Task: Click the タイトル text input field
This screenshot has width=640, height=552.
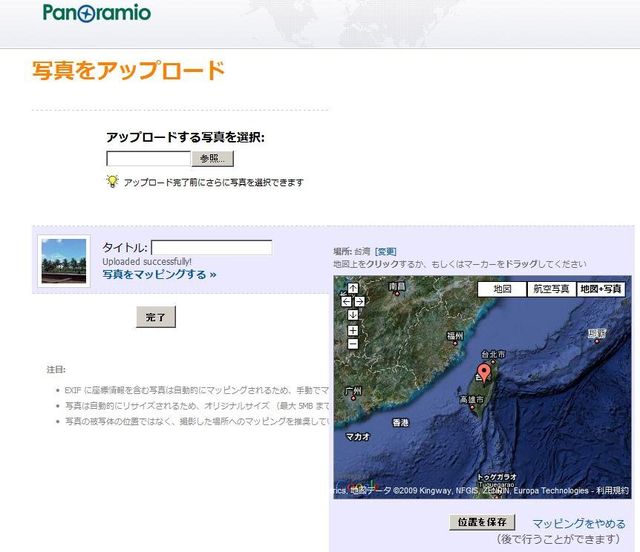Action: tap(211, 247)
